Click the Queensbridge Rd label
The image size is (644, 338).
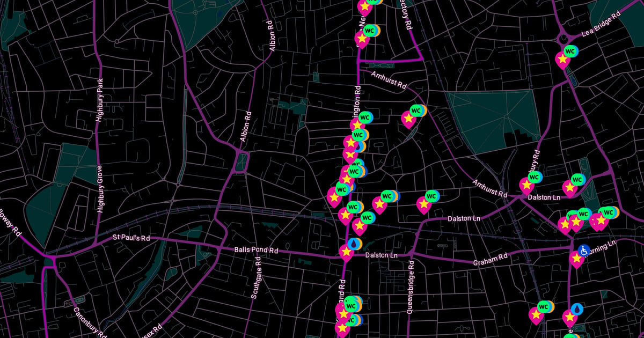coord(411,288)
